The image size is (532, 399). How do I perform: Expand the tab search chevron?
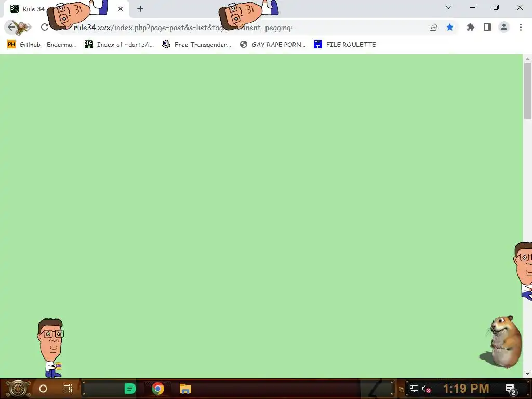click(x=448, y=7)
